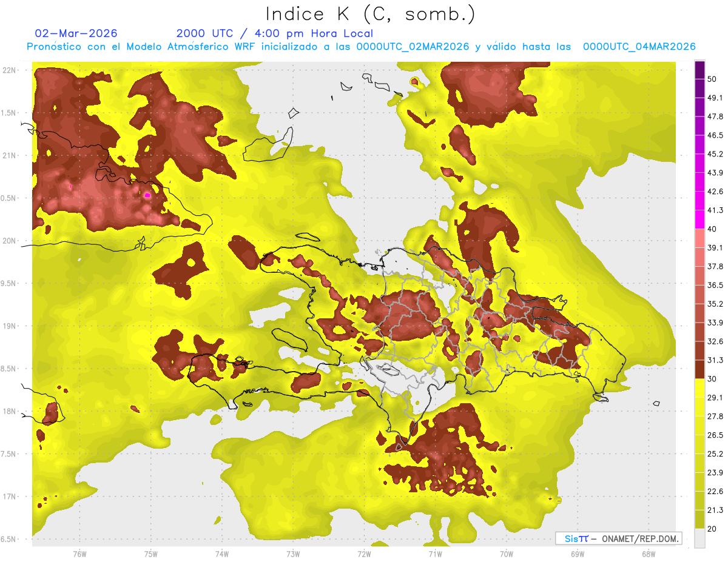Image resolution: width=728 pixels, height=562 pixels.
Task: Click the longitude label '75W'
Action: [150, 554]
